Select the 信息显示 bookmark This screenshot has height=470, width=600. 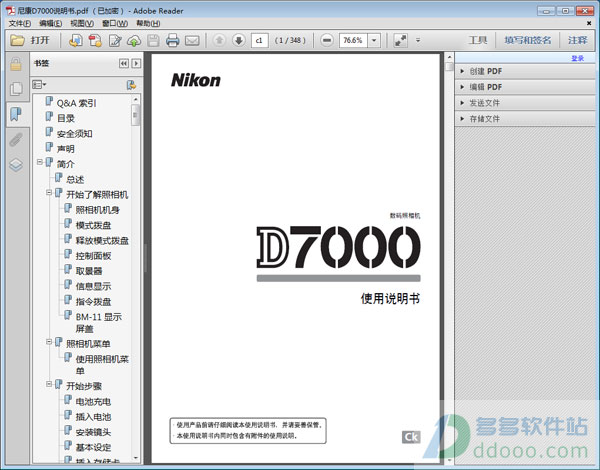(93, 286)
